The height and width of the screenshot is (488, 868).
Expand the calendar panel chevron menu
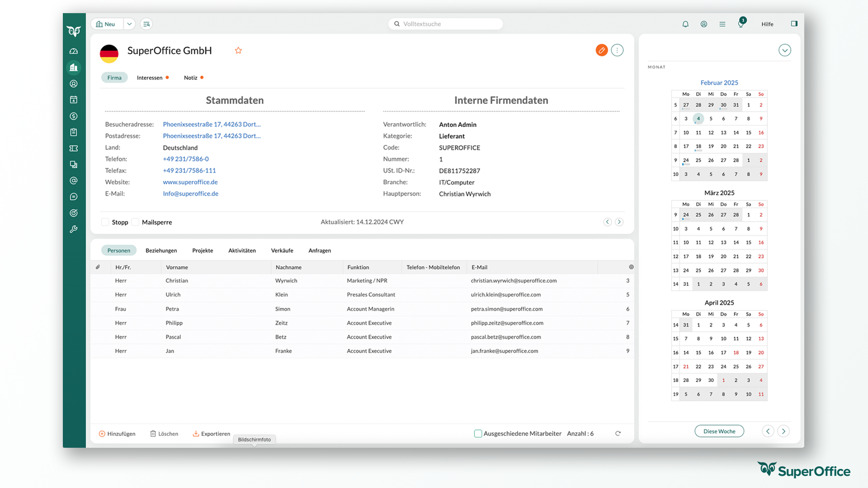click(784, 50)
